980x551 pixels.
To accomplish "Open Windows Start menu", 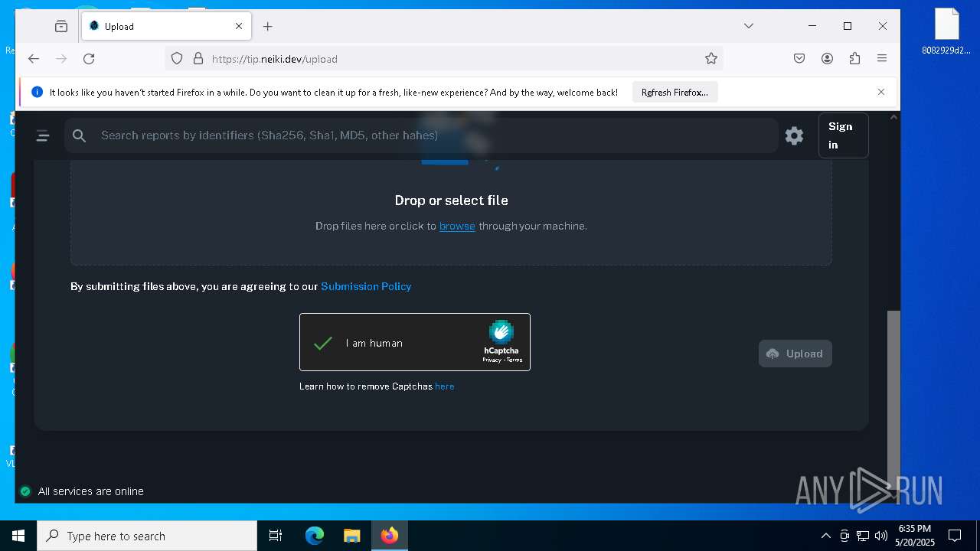I will point(18,536).
